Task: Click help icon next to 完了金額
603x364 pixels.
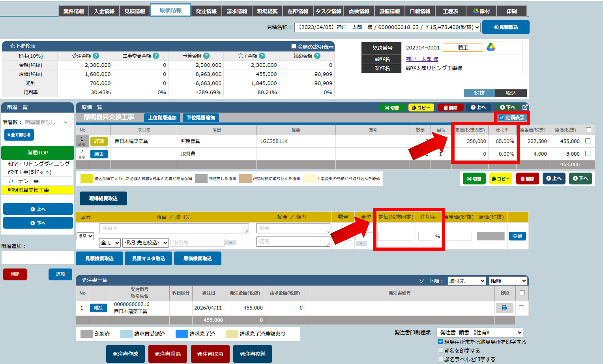Action: tap(262, 56)
